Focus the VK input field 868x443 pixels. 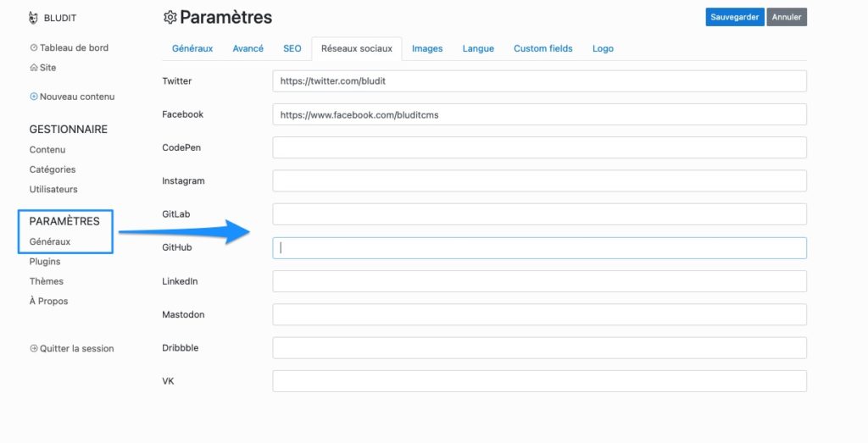(539, 381)
